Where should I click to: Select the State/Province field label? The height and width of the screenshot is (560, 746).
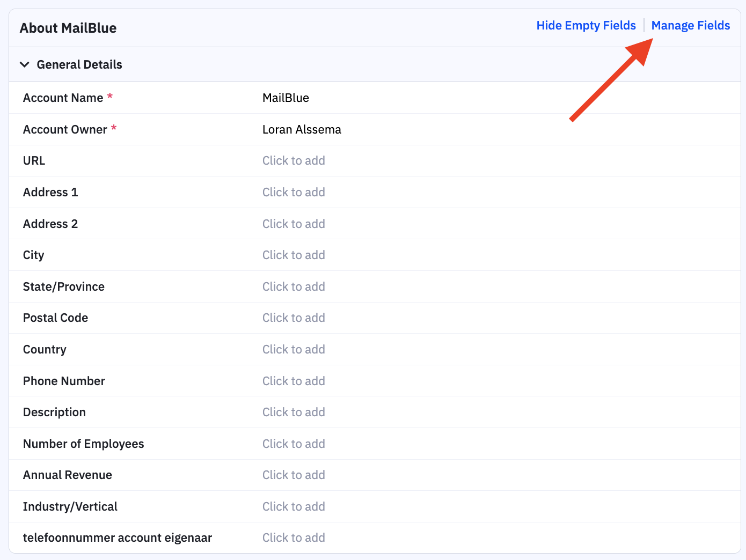[x=64, y=287]
